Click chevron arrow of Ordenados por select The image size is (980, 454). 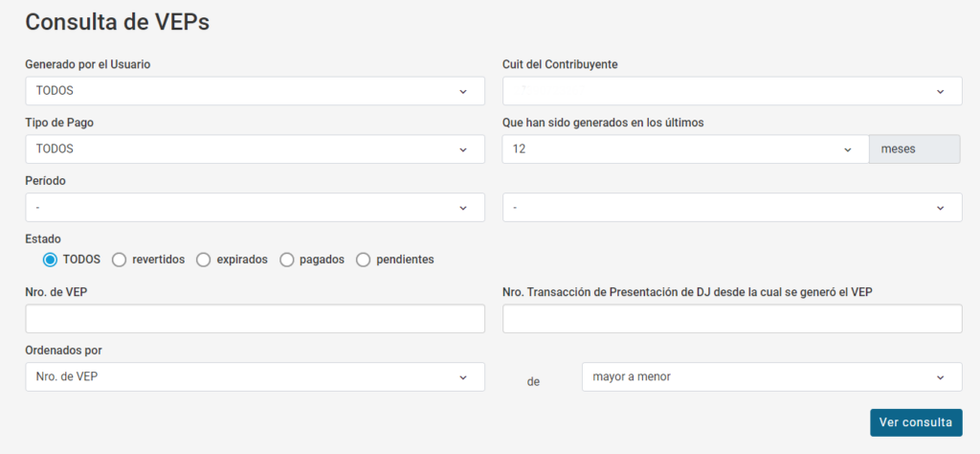463,377
